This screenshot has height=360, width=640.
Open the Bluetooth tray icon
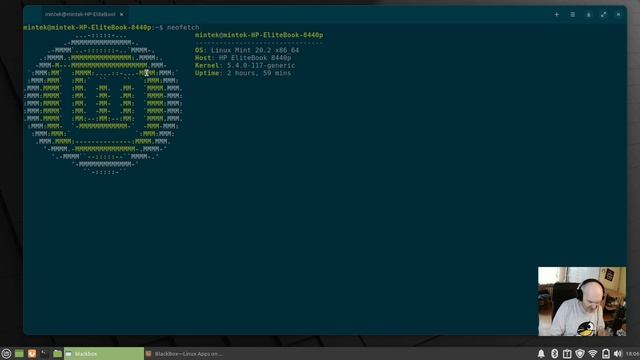coord(554,353)
